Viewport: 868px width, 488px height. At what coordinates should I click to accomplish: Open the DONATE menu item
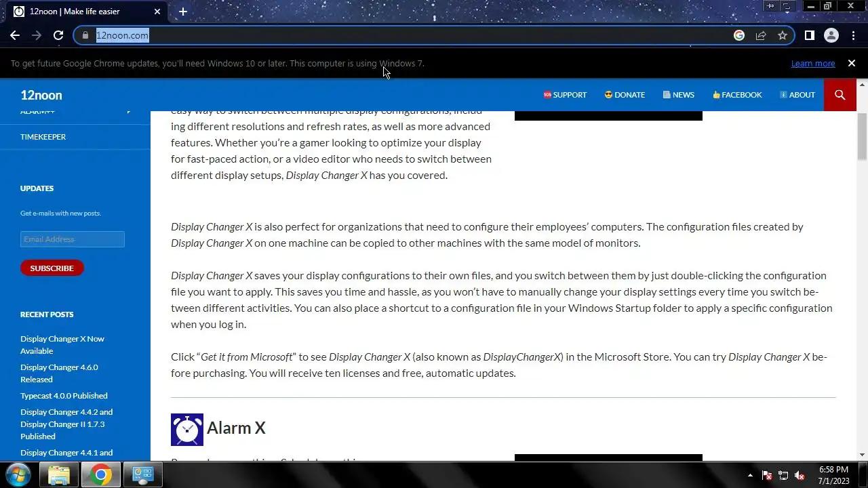tap(625, 95)
